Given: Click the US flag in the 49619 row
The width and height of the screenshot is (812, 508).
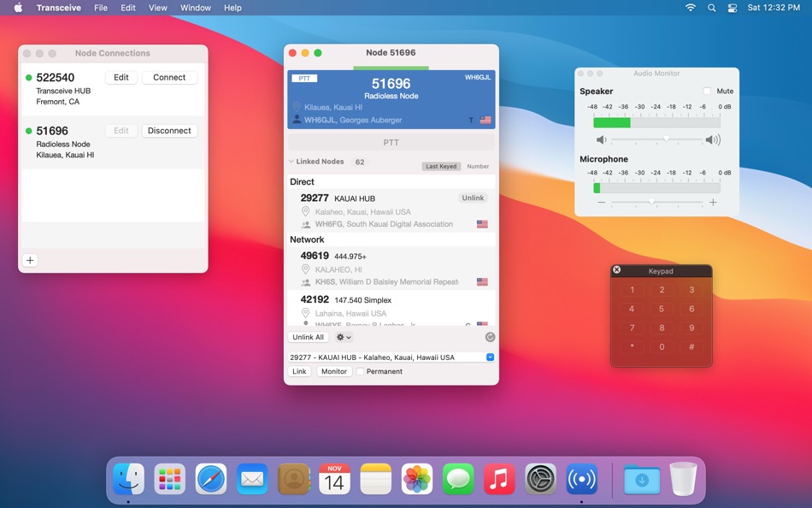Looking at the screenshot, I should point(482,281).
